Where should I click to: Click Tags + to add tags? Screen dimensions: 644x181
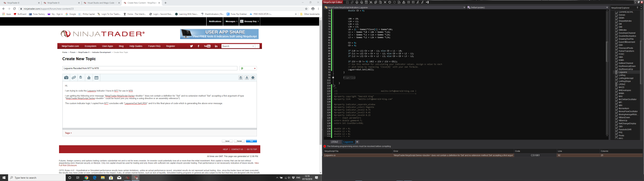(x=68, y=133)
